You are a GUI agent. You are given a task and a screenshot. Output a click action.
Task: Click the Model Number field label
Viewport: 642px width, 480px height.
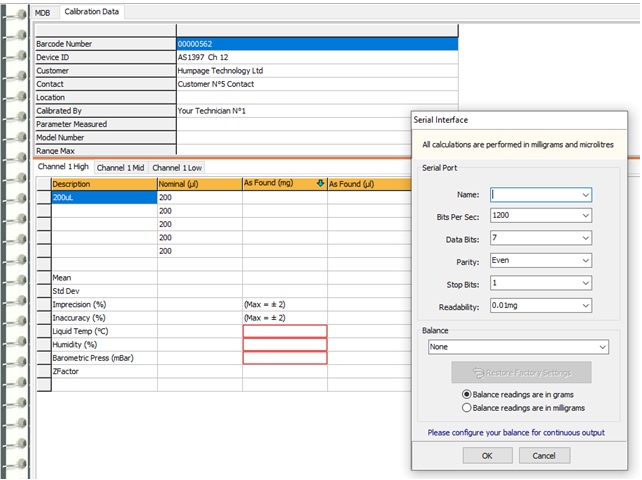click(x=106, y=138)
